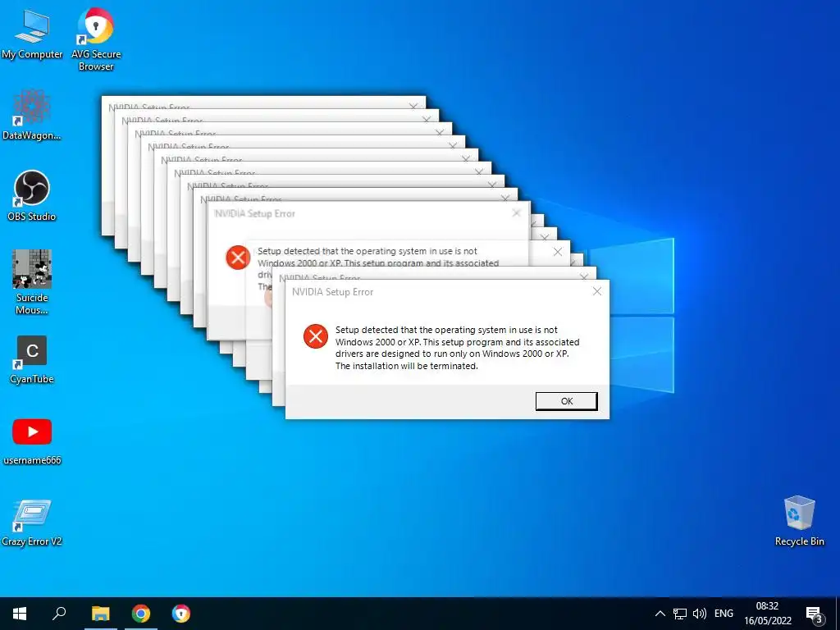Screen dimensions: 840x630
Task: Show hidden system tray icons
Action: (x=660, y=614)
